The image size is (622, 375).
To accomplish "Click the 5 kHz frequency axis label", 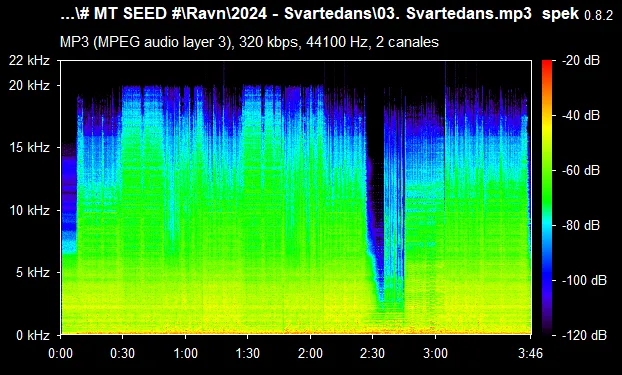I will tap(33, 273).
